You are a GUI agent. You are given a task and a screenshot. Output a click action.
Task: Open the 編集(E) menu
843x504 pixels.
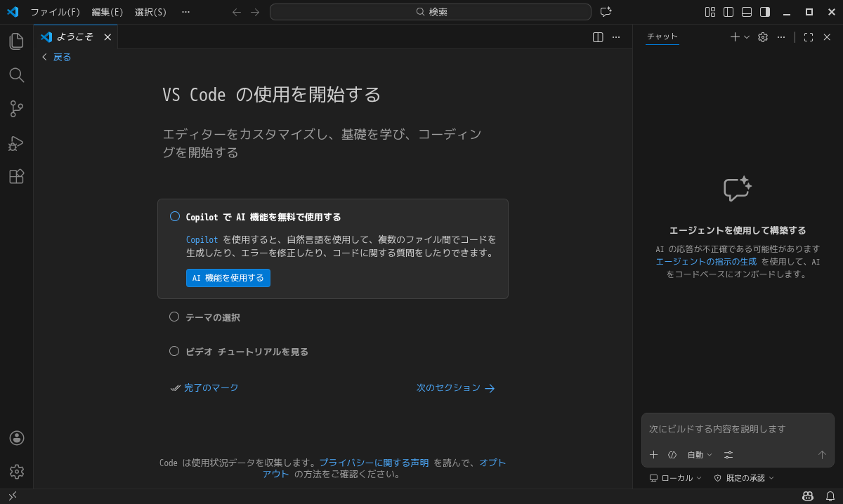(x=107, y=12)
